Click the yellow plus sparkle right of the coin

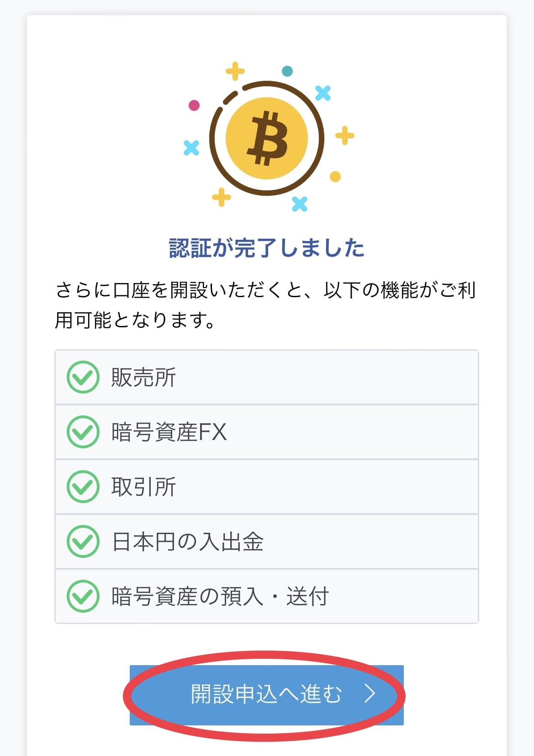coord(345,136)
